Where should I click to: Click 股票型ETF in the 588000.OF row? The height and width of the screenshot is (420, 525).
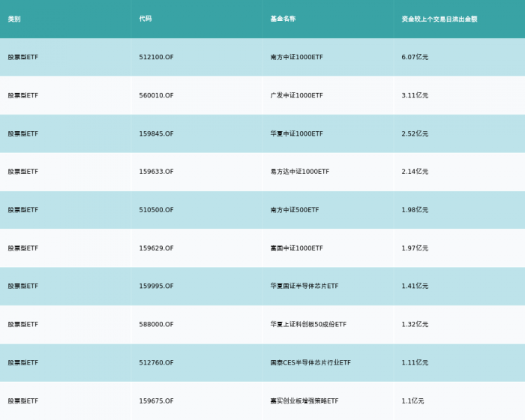coord(23,324)
